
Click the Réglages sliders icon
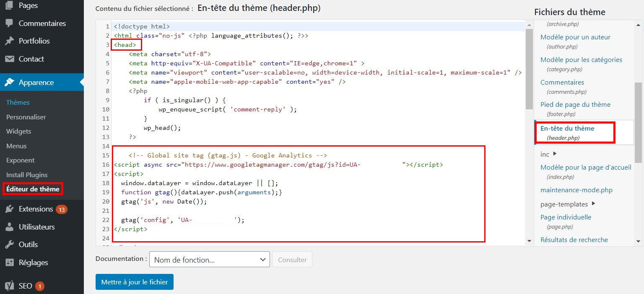[9, 263]
